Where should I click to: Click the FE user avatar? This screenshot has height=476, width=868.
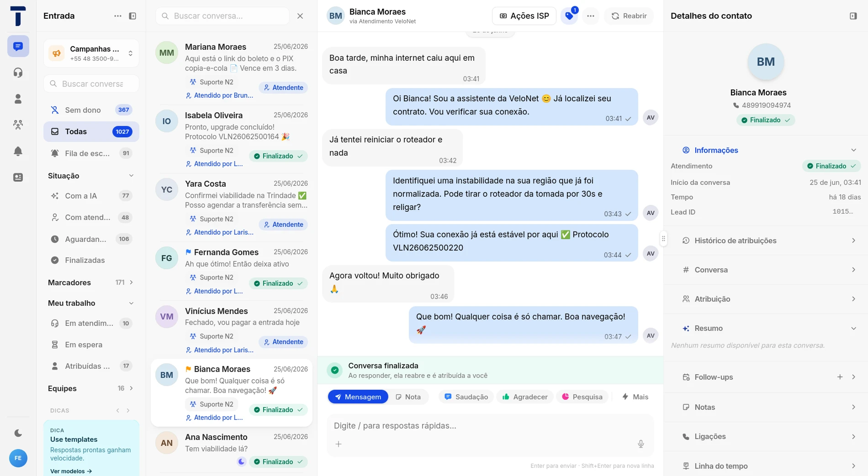[18, 458]
